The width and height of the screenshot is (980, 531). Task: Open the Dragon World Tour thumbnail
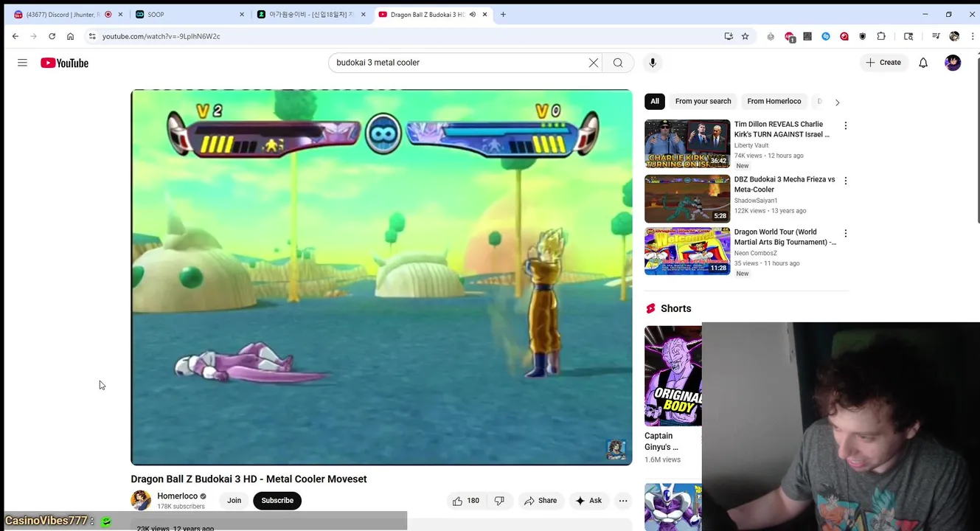pos(687,251)
